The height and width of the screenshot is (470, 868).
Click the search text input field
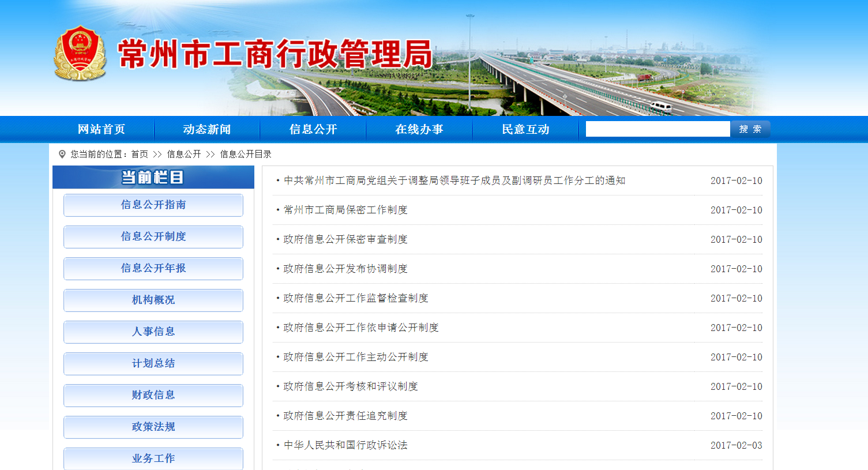tap(657, 129)
